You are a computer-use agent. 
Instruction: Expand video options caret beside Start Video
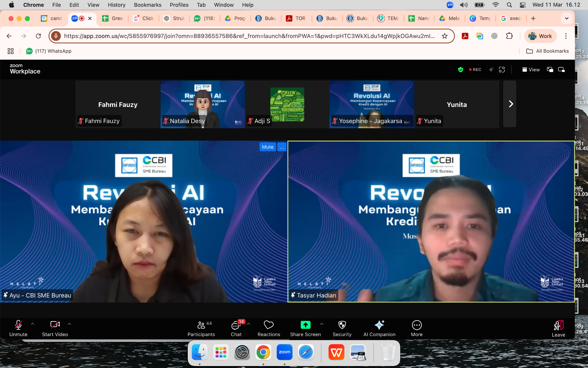click(69, 324)
